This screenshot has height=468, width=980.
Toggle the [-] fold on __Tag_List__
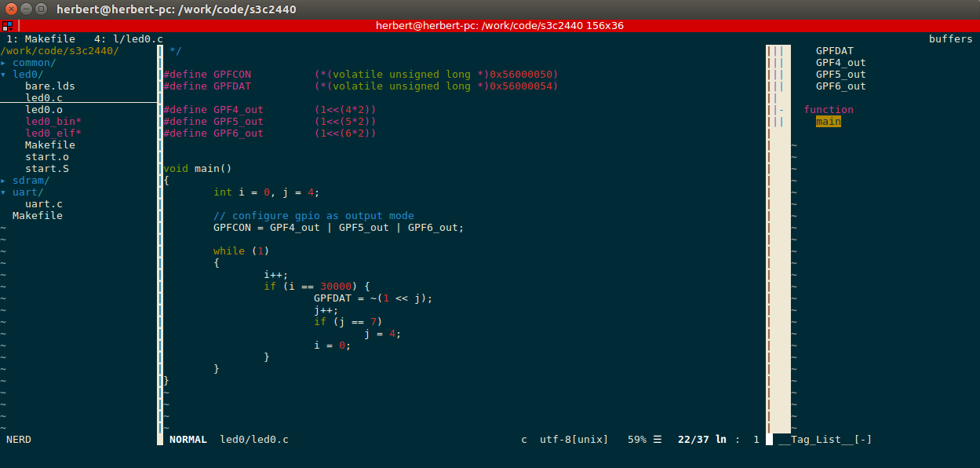tap(862, 439)
